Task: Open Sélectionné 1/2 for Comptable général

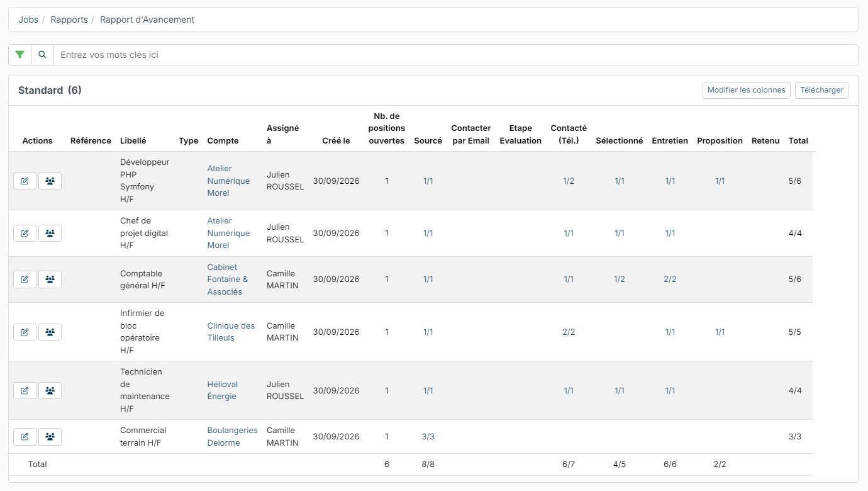Action: click(x=620, y=279)
